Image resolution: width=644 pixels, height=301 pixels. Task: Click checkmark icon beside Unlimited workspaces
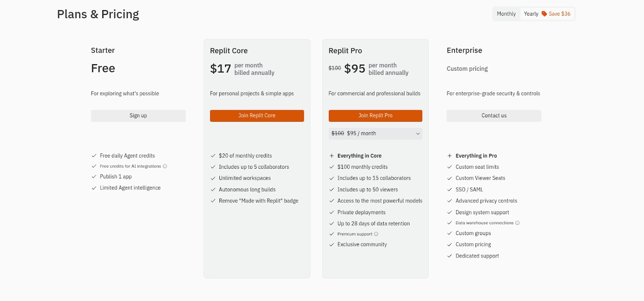click(213, 178)
